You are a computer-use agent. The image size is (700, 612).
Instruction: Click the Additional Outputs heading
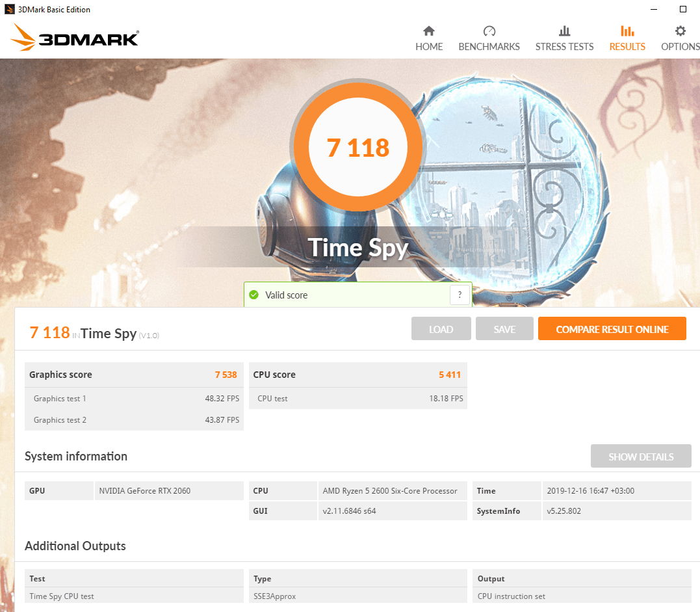[75, 546]
